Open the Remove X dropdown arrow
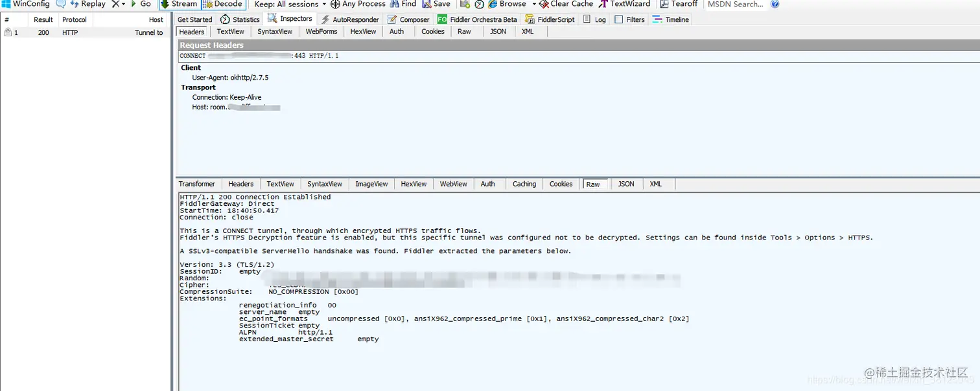Viewport: 980px width, 391px height. 123,4
